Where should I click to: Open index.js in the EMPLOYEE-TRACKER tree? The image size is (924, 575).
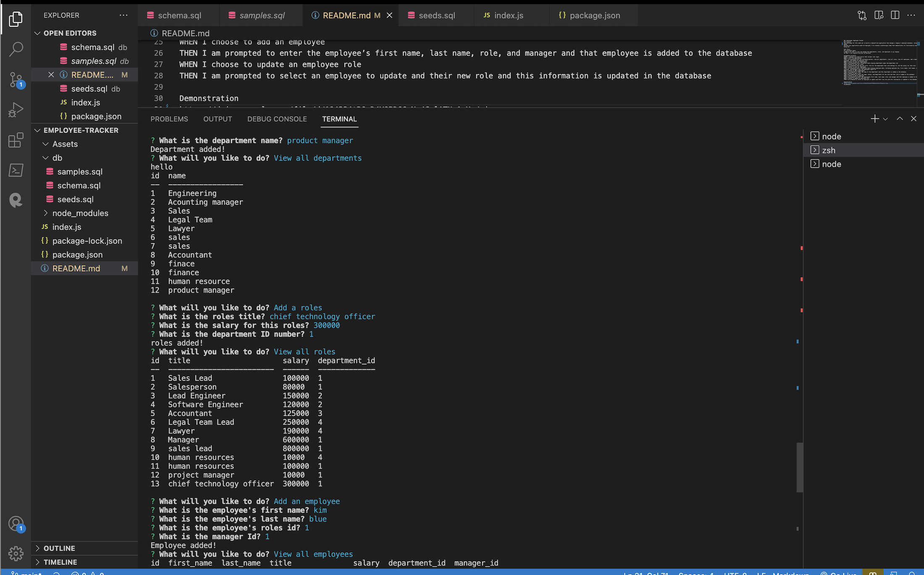[84, 227]
